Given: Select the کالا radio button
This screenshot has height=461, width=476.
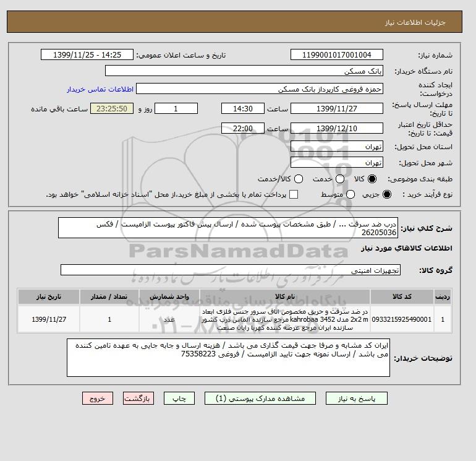Looking at the screenshot, I should coord(372,179).
